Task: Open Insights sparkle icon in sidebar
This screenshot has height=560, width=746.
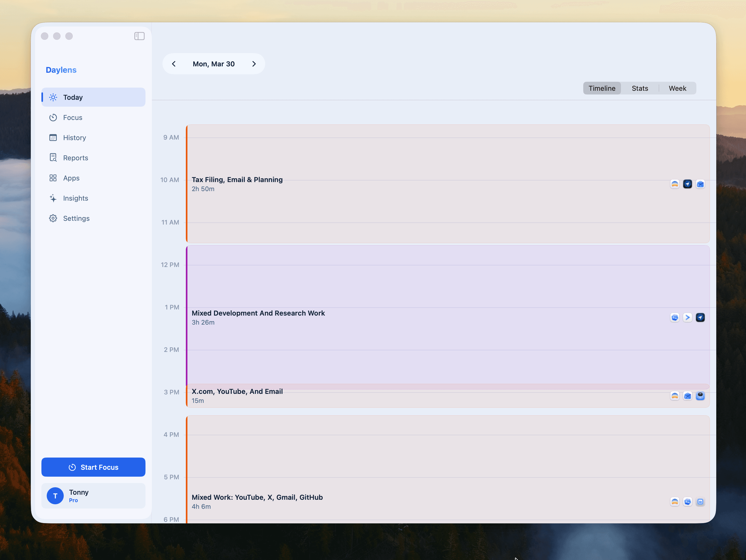Action: coord(53,198)
